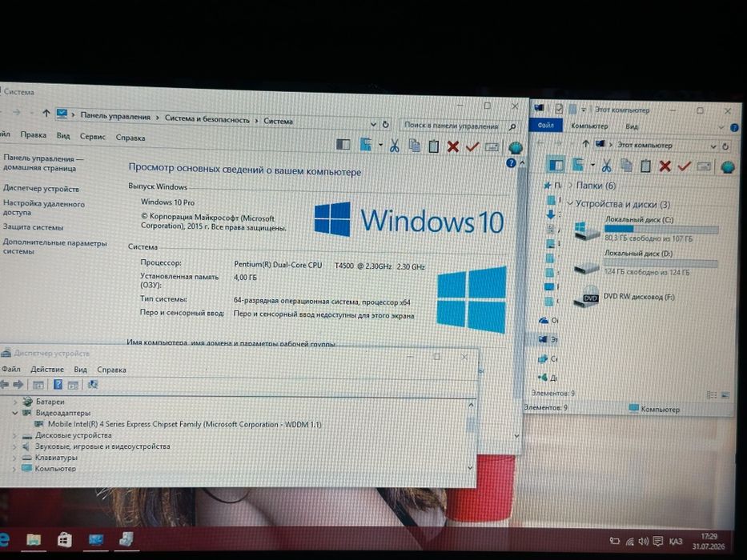Select Локальный диск (C:) drive

(x=645, y=229)
